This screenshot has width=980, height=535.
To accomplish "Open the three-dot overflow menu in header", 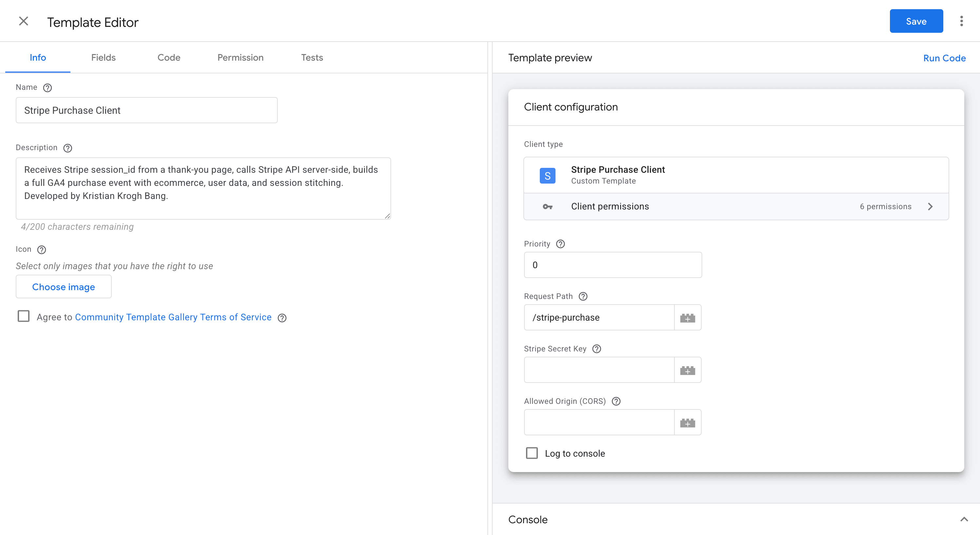I will pos(962,21).
